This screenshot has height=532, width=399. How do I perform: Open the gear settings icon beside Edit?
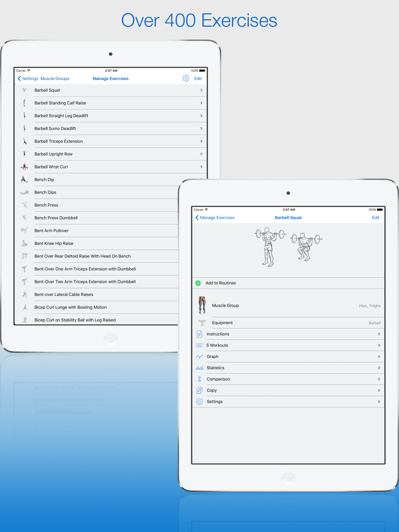tap(186, 78)
